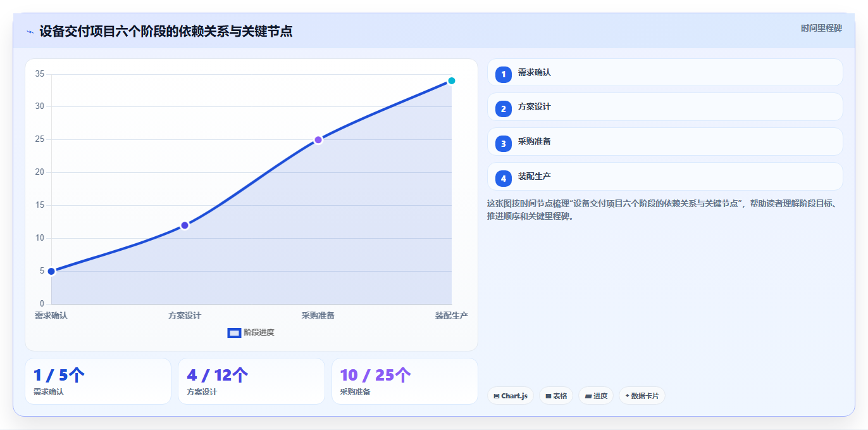Open the 装配生产 step row
Screen dimensions: 868x430
[x=665, y=176]
